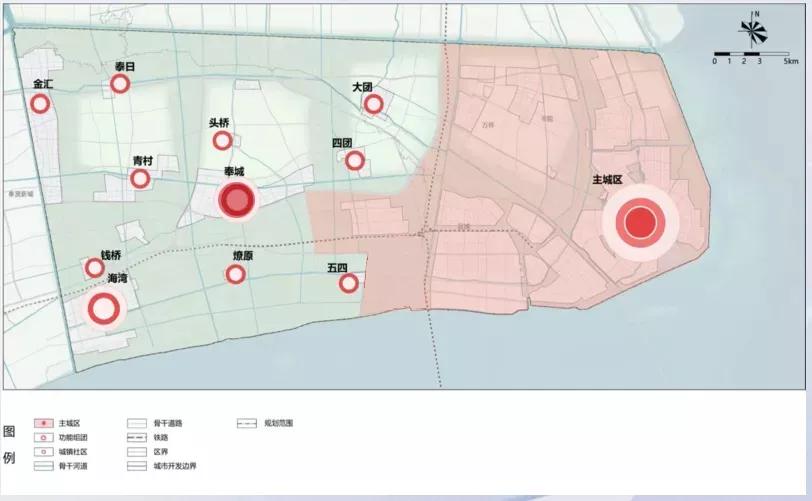Click the north arrow compass rose
812x501 pixels.
753,32
